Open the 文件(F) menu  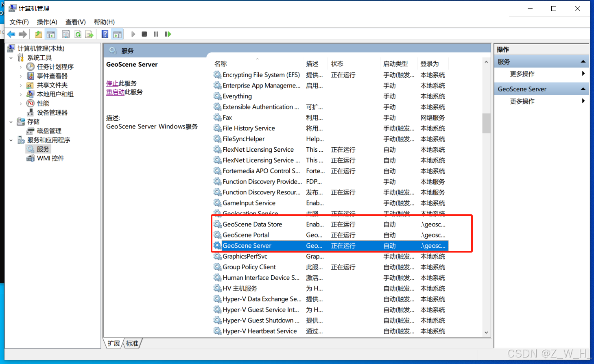tap(19, 22)
